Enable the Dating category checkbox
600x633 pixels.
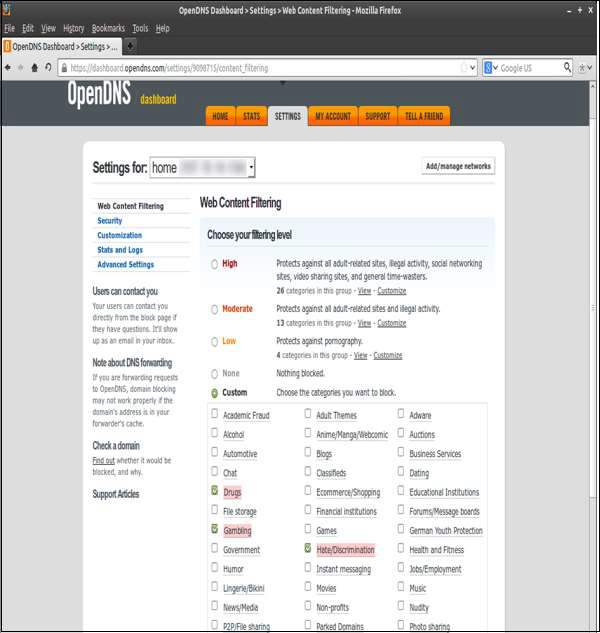tap(401, 471)
